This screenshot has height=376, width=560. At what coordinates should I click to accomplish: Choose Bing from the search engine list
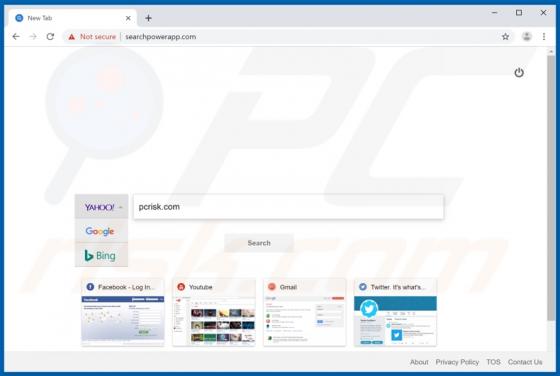pyautogui.click(x=101, y=255)
